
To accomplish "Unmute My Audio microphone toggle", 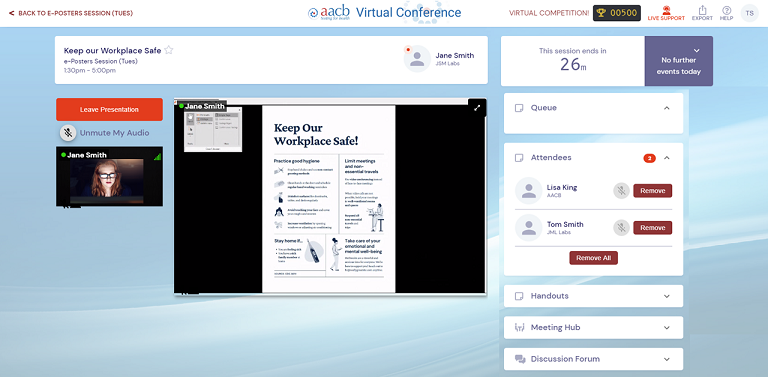I will pos(68,133).
